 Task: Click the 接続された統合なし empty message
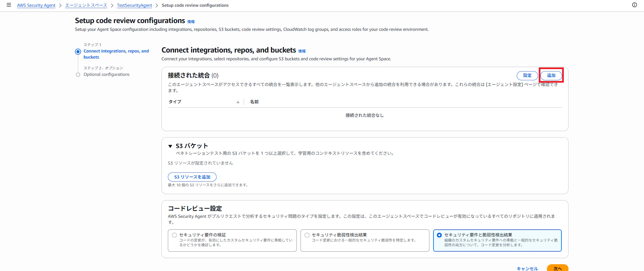(365, 116)
